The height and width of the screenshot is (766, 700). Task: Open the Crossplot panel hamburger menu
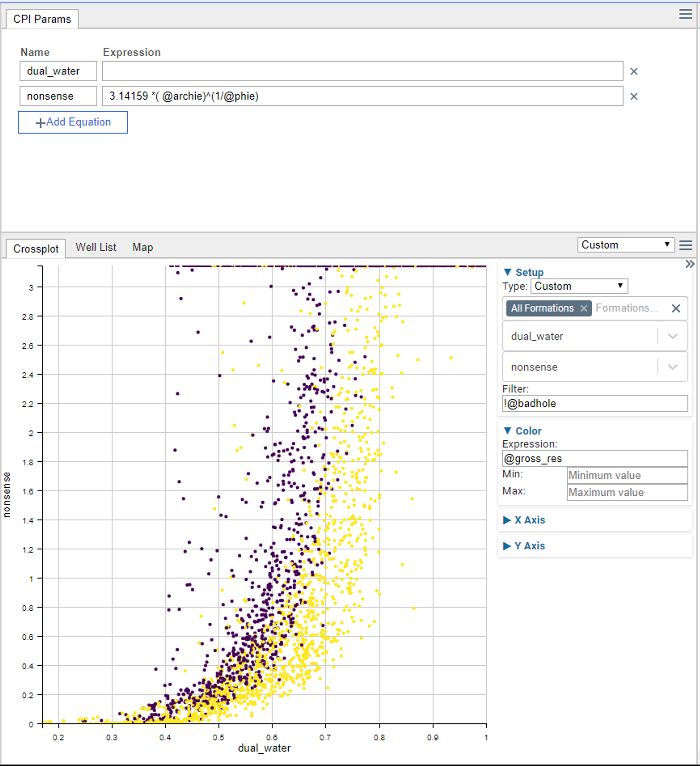(685, 245)
